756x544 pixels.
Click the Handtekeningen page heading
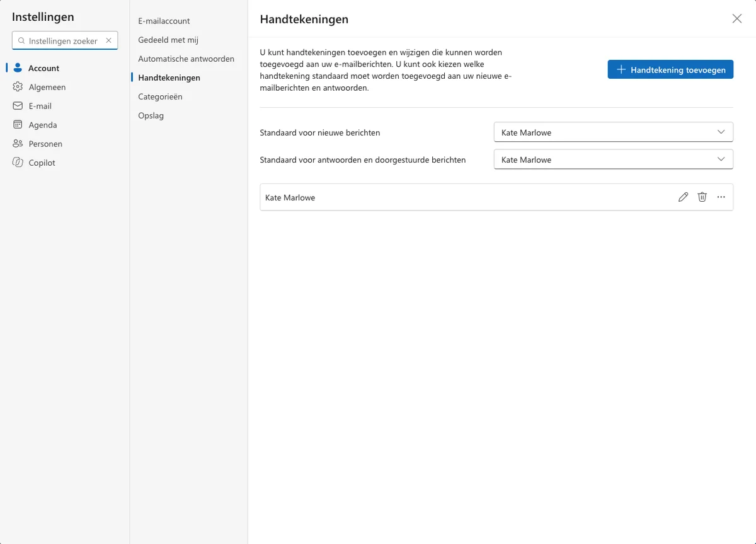pos(304,20)
